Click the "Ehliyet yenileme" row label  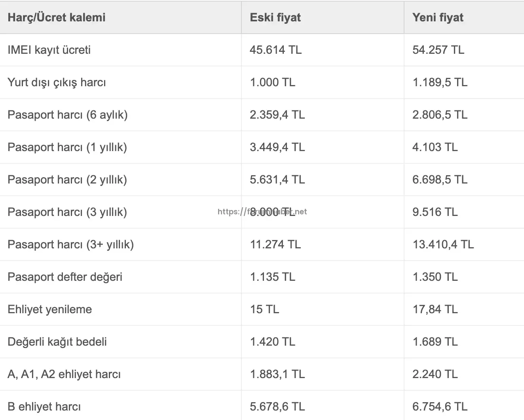click(x=49, y=309)
